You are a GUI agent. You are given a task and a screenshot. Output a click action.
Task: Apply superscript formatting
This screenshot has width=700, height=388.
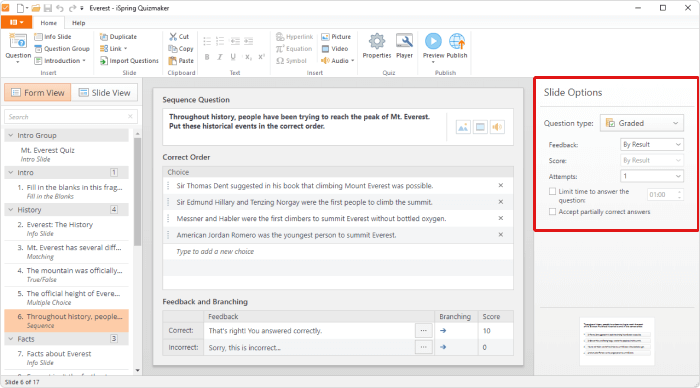click(262, 57)
